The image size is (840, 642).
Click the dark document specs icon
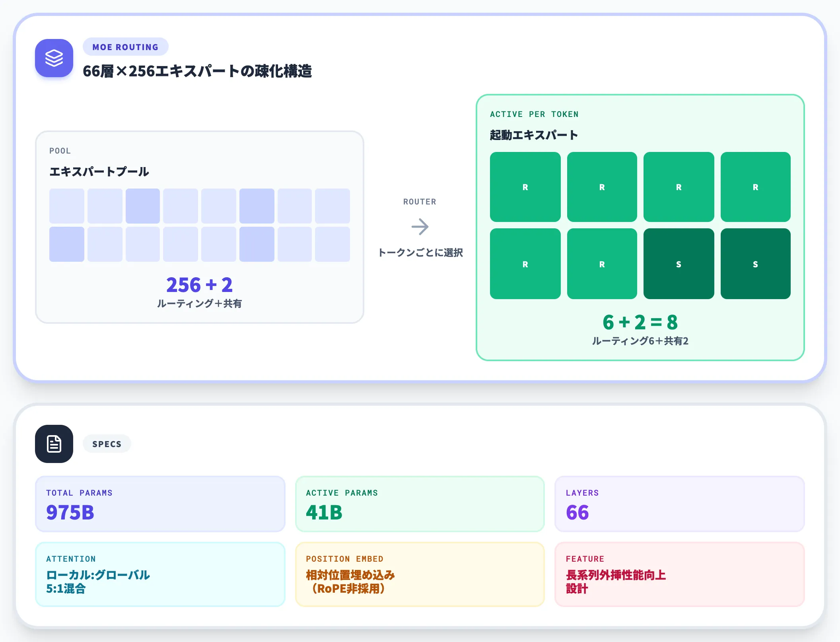54,444
